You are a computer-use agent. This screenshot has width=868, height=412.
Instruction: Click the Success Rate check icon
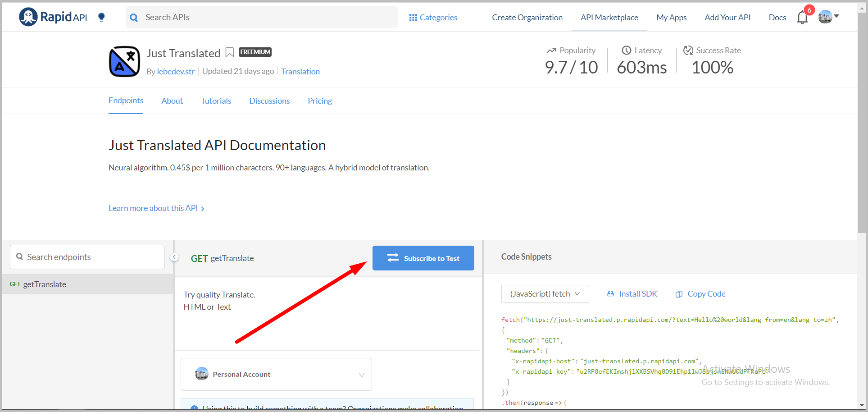688,50
